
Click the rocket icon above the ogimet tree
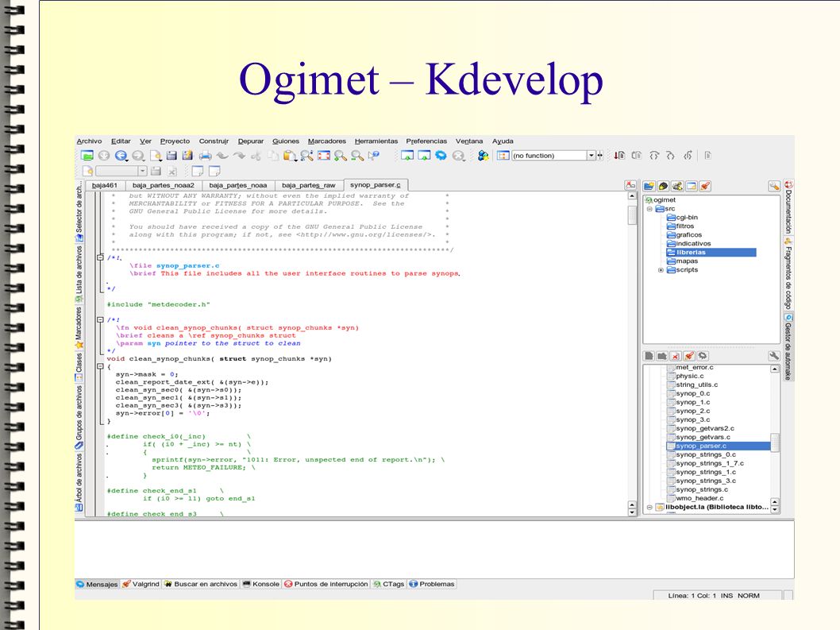click(x=705, y=186)
